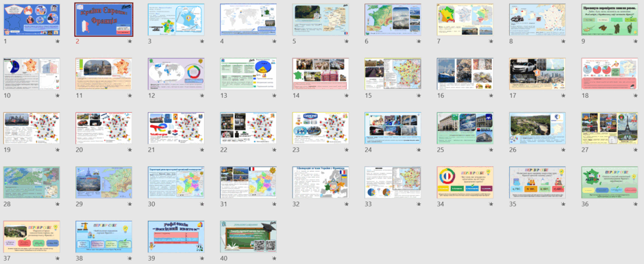The height and width of the screenshot is (264, 644).
Task: Select slide 17 with the white car photo
Action: click(x=537, y=74)
